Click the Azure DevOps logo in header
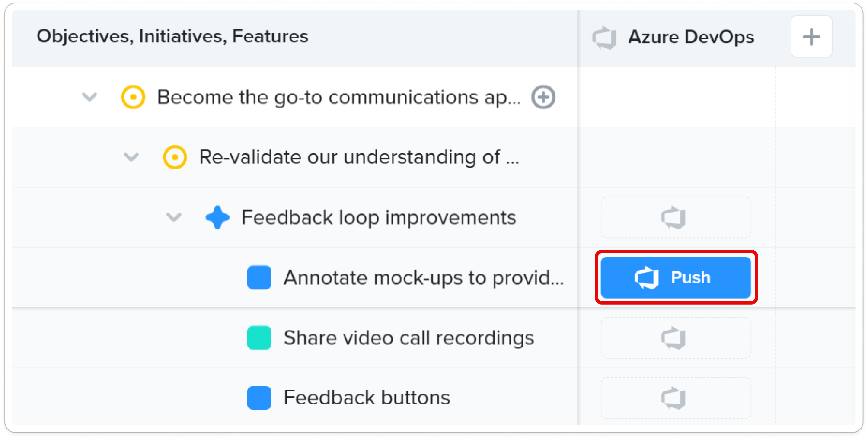Screen dimensions: 868x439 604,38
